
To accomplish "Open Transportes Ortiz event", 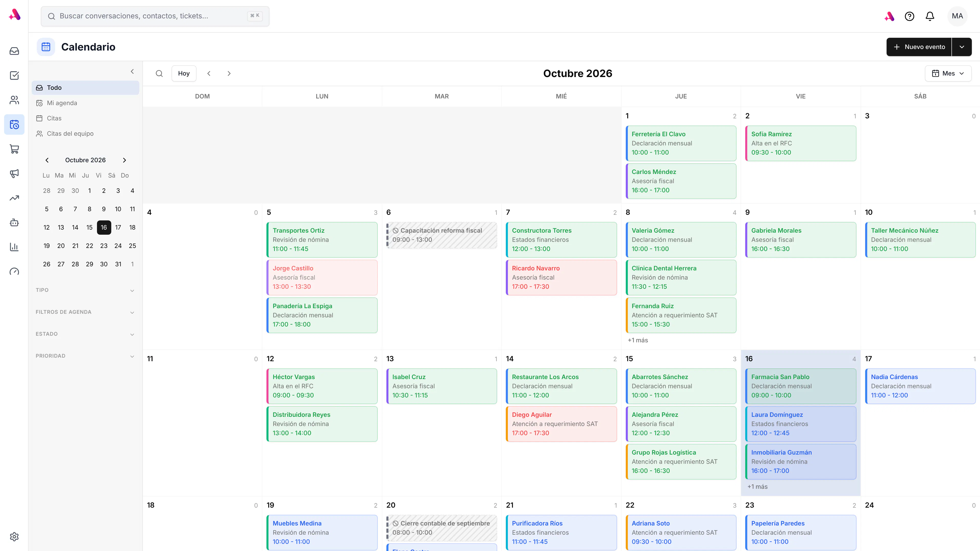I will coord(322,240).
